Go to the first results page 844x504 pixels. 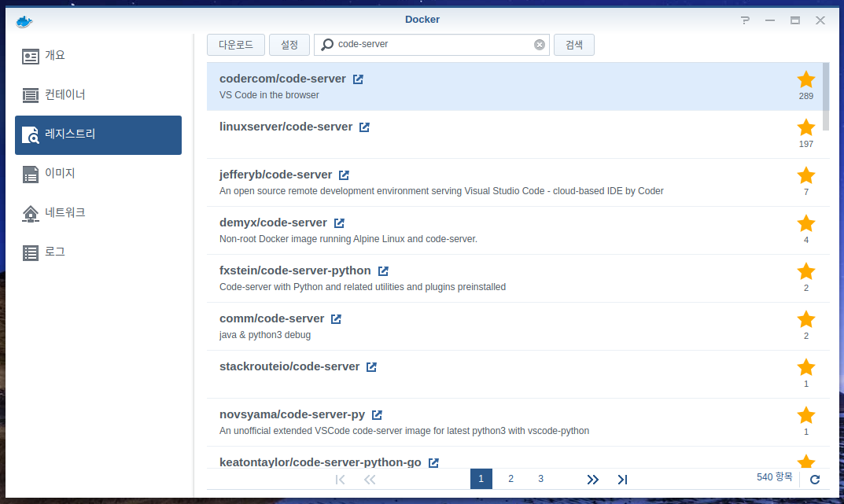pos(340,480)
